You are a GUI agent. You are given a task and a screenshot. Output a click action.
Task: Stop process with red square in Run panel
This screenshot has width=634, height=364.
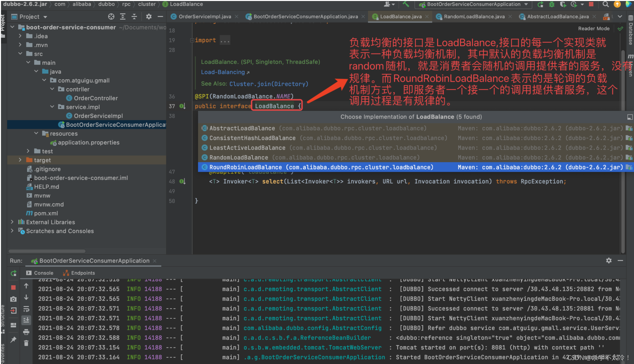[x=13, y=287]
